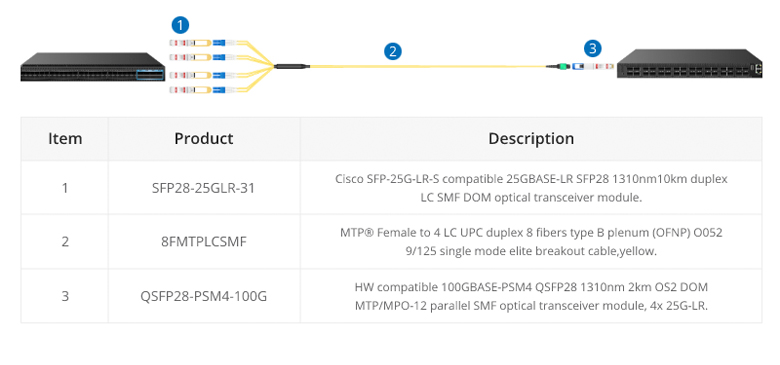Click the black breakout cable junction
The height and width of the screenshot is (365, 780).
292,66
